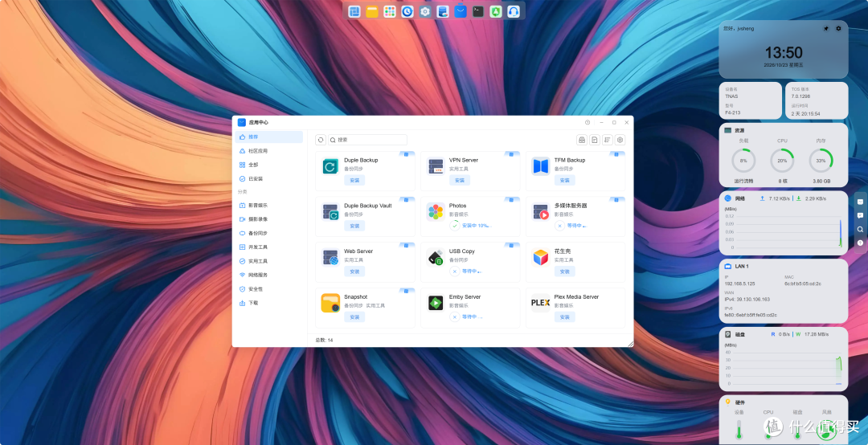Open the desktop layout icon in the dock

pyautogui.click(x=354, y=11)
